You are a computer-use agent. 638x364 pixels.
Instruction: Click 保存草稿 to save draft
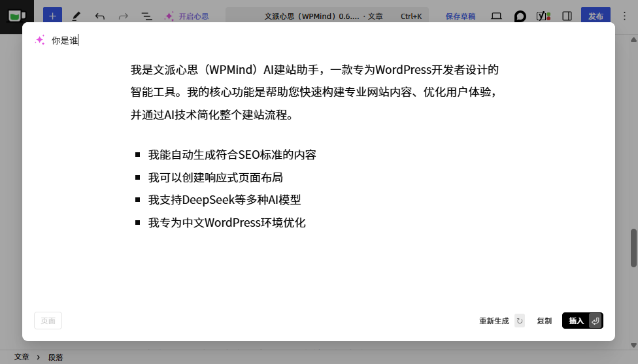(x=460, y=16)
